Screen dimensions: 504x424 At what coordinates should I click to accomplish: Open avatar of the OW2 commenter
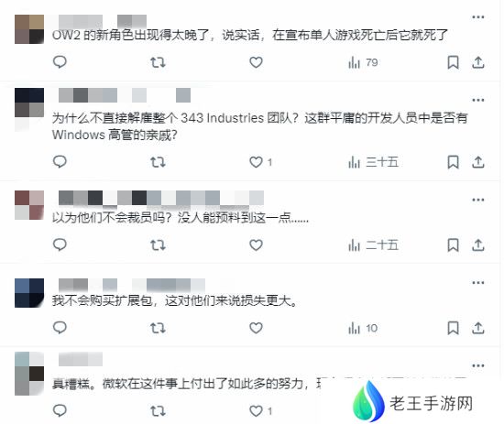pyautogui.click(x=29, y=29)
